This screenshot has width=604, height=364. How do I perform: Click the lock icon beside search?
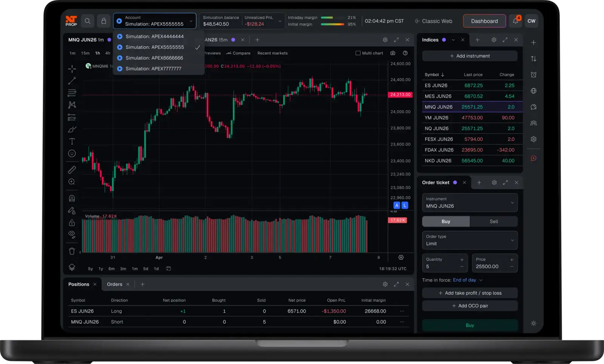[x=103, y=21]
